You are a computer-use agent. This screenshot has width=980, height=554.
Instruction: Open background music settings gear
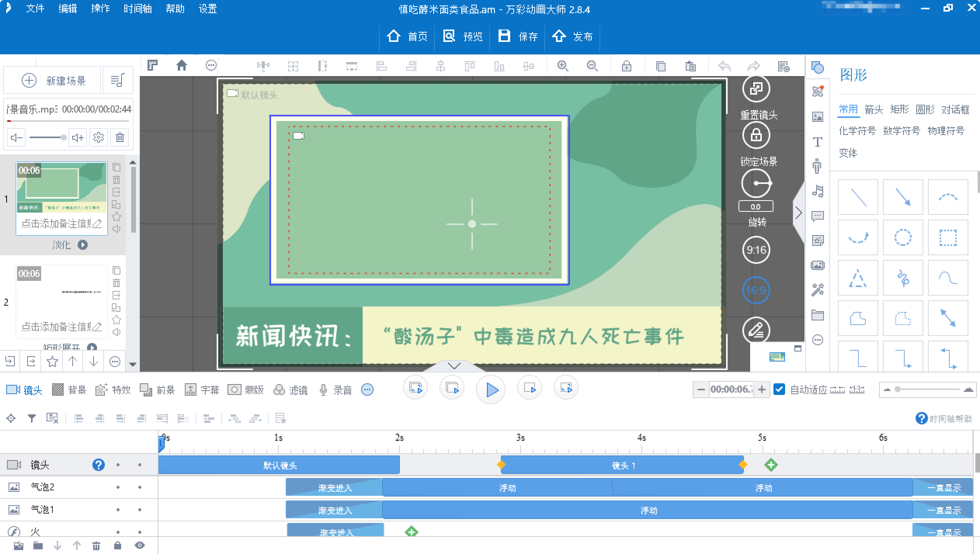(x=99, y=137)
